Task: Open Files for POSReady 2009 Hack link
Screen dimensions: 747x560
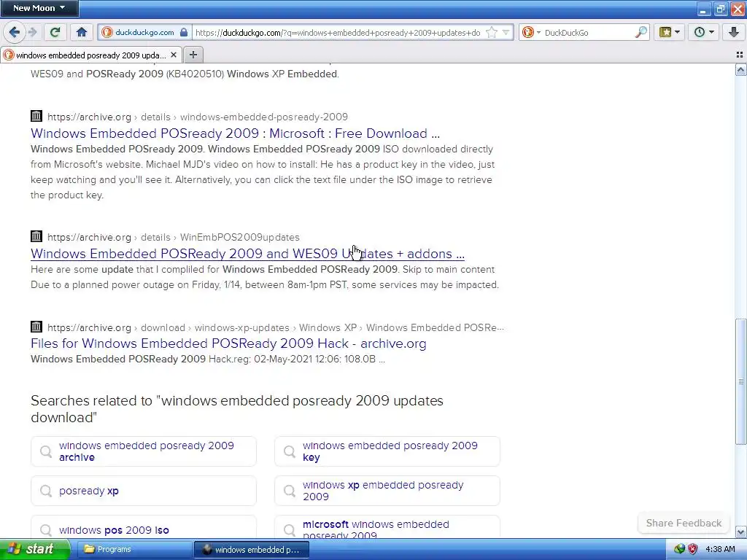Action: point(228,343)
